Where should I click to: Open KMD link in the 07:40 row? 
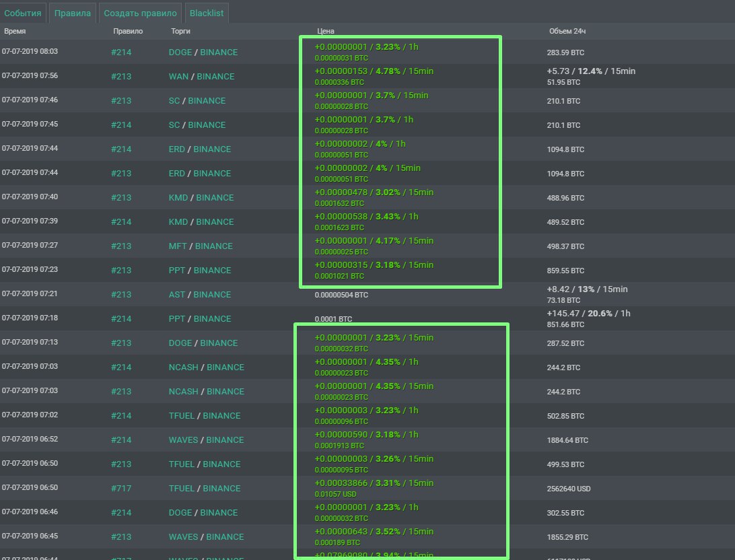178,198
